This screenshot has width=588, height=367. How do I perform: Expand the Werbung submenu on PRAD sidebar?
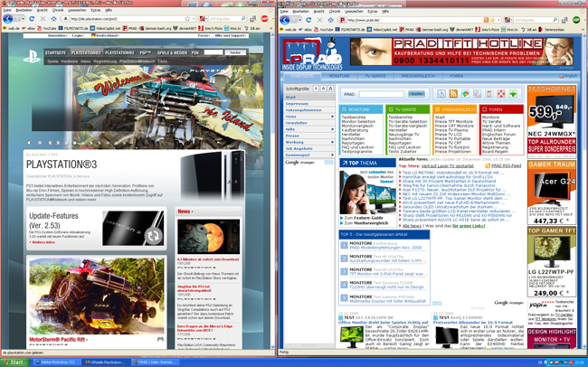click(332, 142)
